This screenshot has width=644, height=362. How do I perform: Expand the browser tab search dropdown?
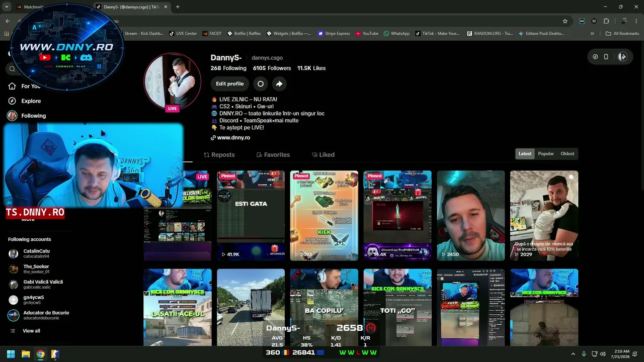pyautogui.click(x=7, y=7)
